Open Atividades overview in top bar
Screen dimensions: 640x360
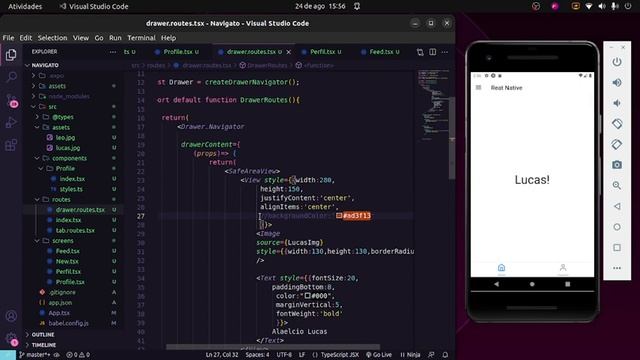[x=25, y=7]
